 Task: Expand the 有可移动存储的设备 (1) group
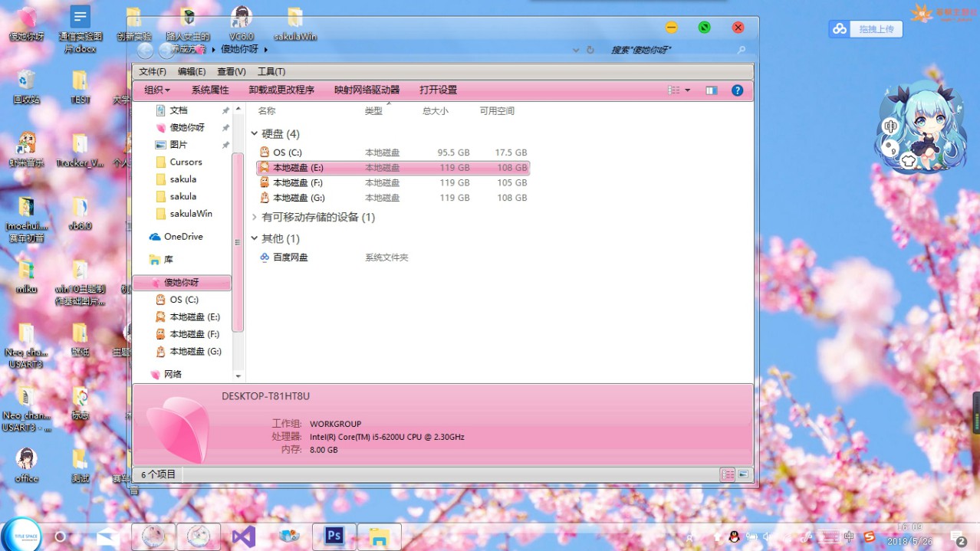click(255, 218)
